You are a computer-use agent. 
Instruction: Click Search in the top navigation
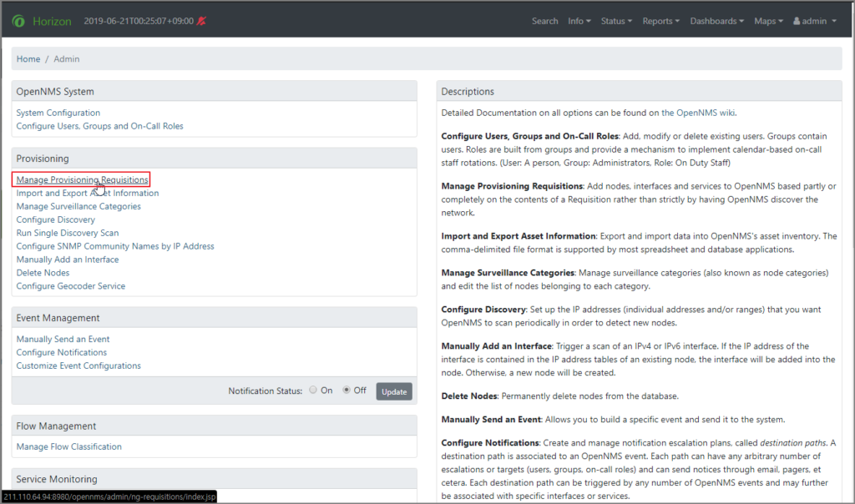[x=544, y=21]
